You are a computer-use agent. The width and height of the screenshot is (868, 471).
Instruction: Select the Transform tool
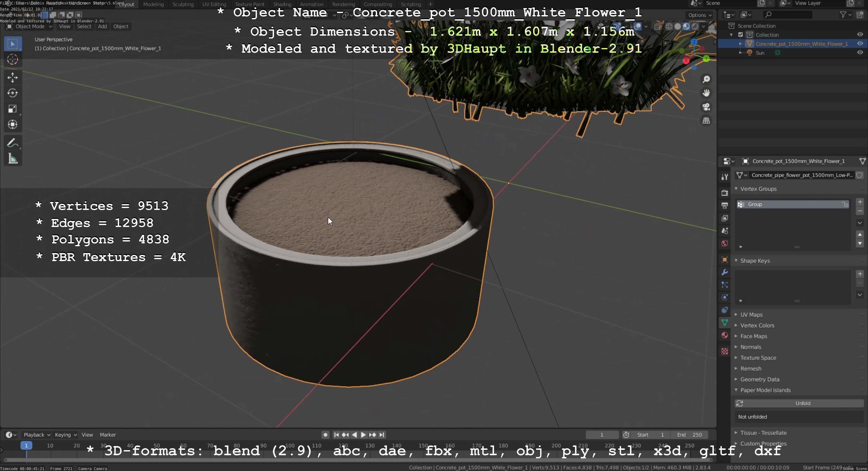point(13,125)
